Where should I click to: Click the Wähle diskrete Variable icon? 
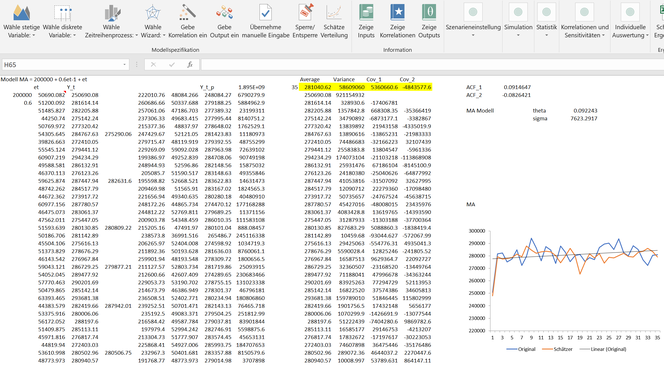tap(63, 13)
